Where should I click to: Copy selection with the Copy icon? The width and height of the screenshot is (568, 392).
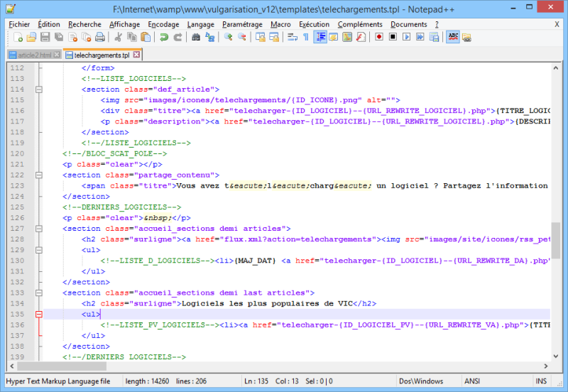coord(132,37)
